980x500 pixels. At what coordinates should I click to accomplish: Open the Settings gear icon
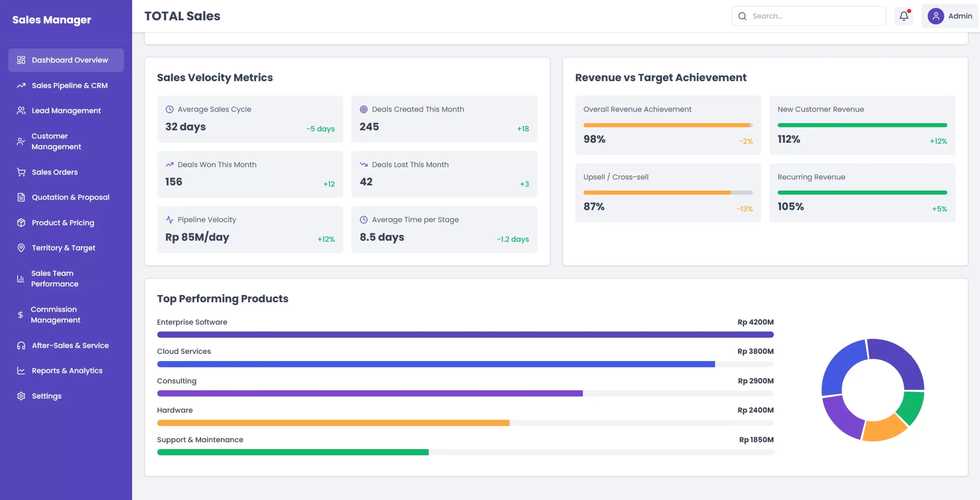(x=21, y=396)
